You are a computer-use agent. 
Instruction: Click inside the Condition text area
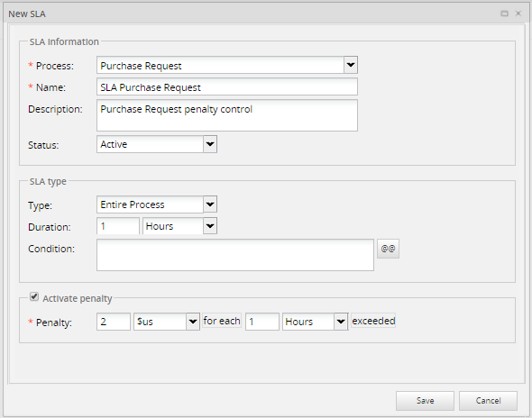click(235, 255)
